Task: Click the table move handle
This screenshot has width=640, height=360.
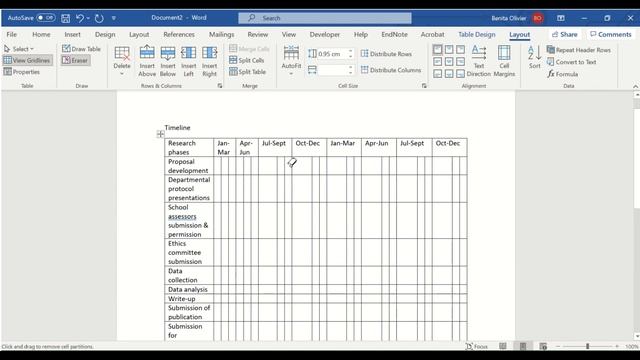Action: (x=160, y=134)
